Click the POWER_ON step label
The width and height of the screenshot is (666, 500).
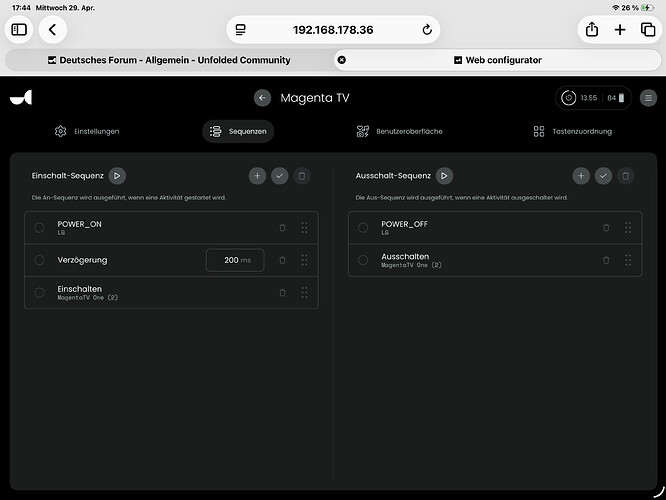point(79,224)
